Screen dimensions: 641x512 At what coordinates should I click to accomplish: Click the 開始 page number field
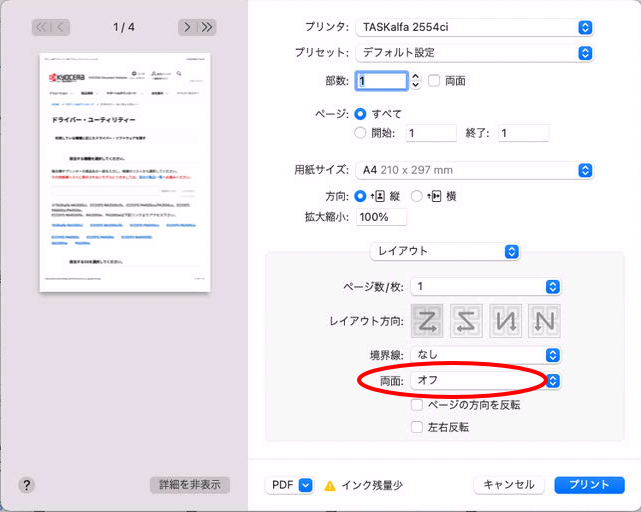click(431, 133)
